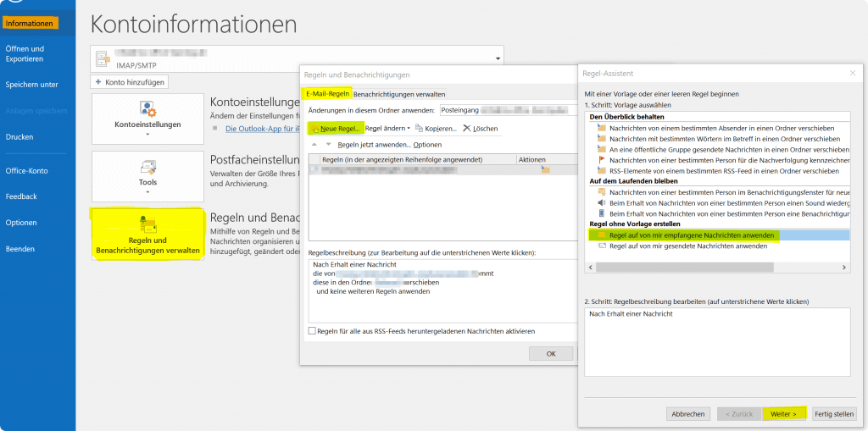Image resolution: width=868 pixels, height=431 pixels.
Task: Click the flag icon for Nachverfolgung template
Action: point(602,160)
